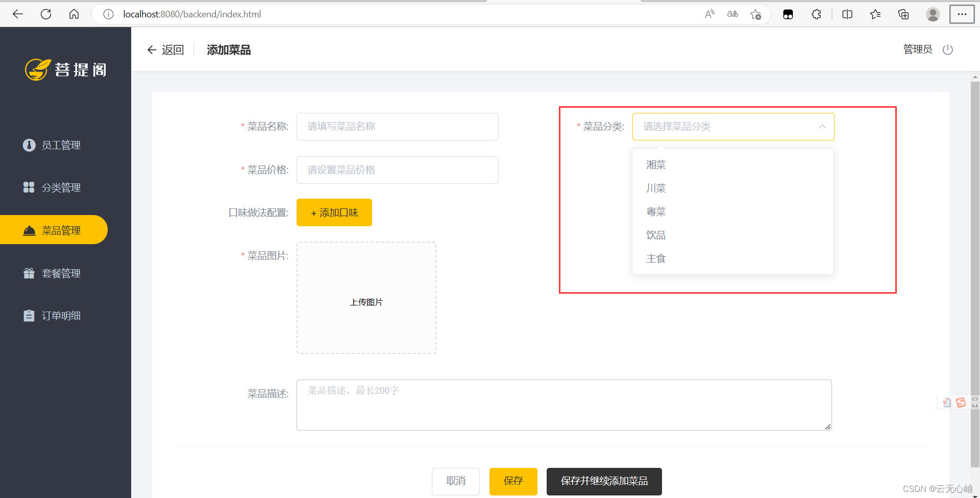The height and width of the screenshot is (498, 980).
Task: Click the orange S input method icon
Action: [961, 402]
